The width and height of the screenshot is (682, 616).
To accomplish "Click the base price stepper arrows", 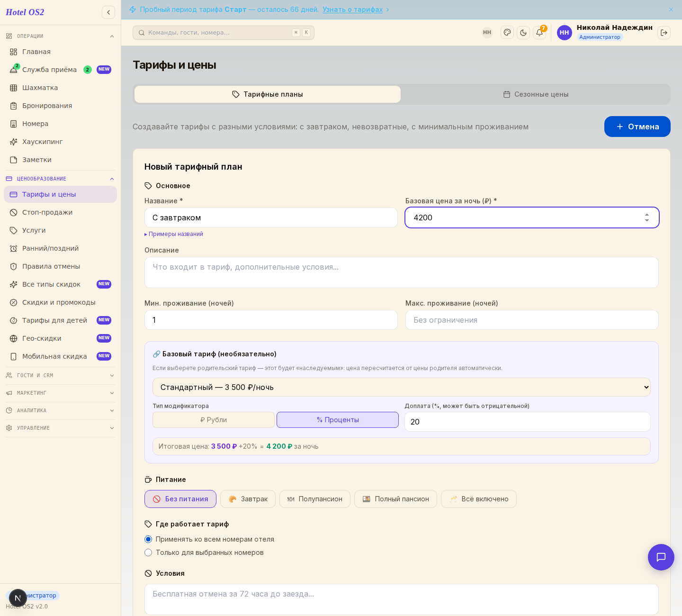I will (647, 217).
